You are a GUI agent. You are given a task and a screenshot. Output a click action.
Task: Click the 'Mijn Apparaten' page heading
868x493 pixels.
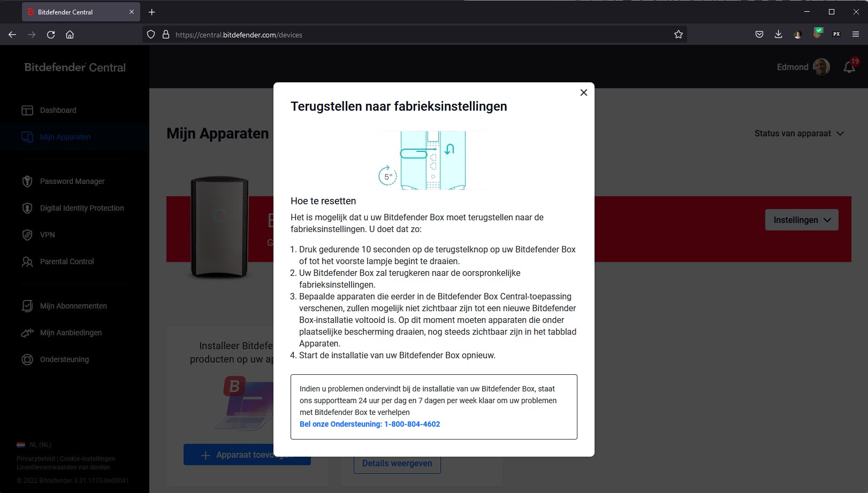(x=218, y=133)
